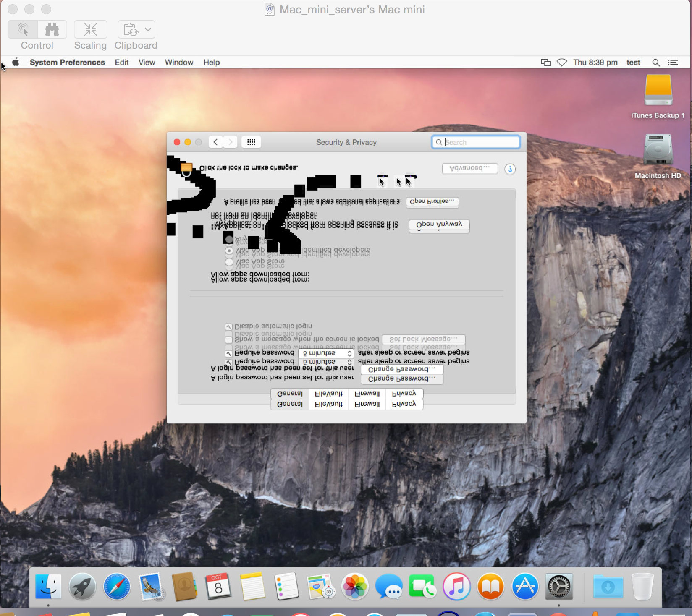
Task: Open the Trash in the Dock
Action: pos(642,586)
